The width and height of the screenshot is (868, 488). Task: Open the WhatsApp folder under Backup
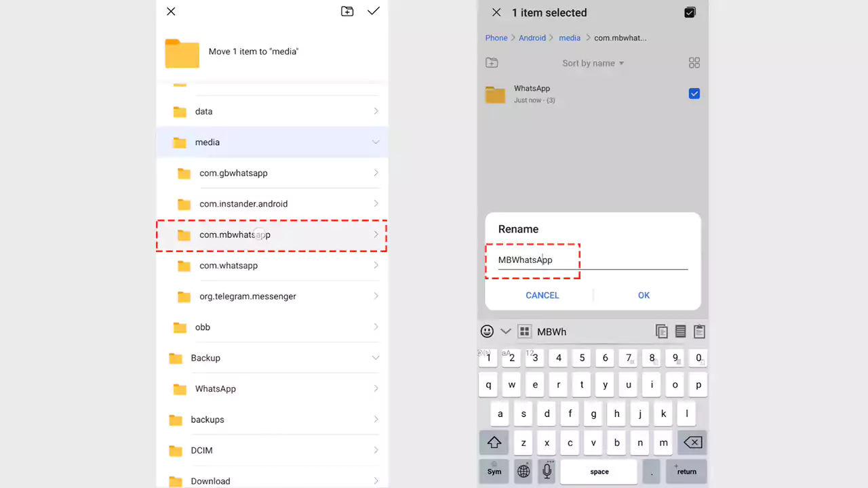coord(272,389)
